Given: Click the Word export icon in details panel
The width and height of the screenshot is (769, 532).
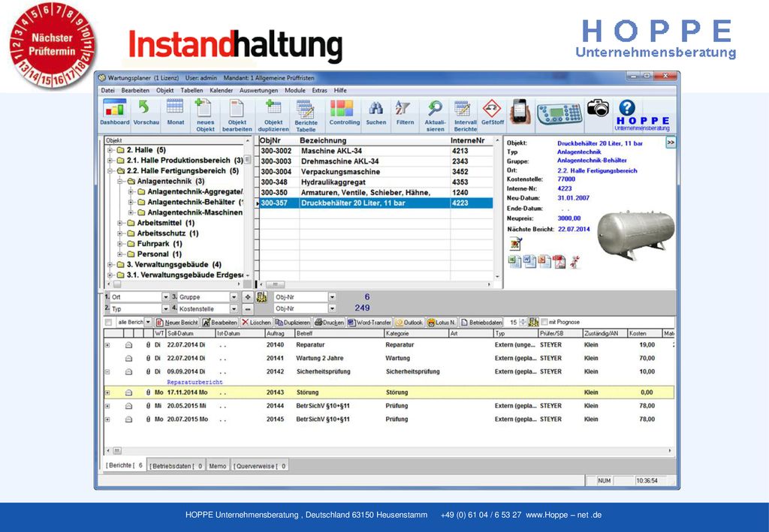Looking at the screenshot, I should (529, 262).
